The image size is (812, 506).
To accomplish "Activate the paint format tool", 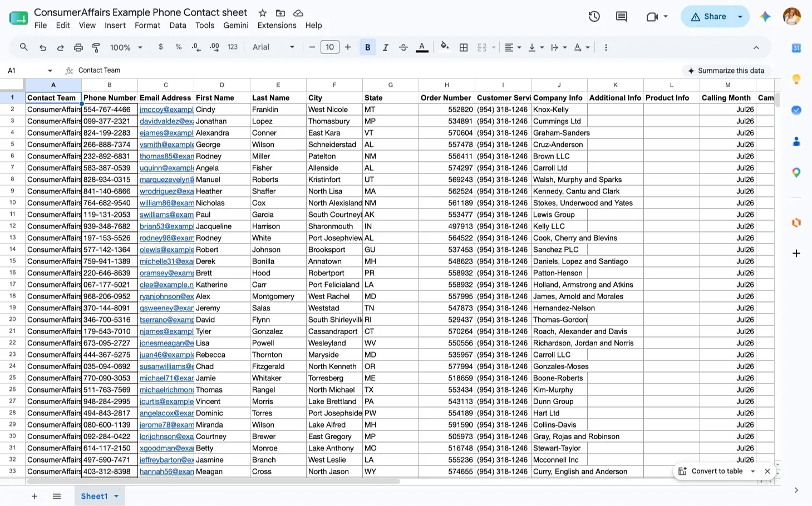I will [x=96, y=47].
